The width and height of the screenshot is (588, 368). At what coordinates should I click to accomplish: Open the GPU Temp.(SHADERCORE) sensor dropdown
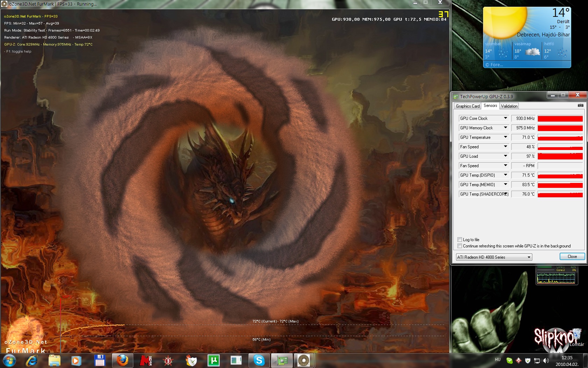[505, 194]
